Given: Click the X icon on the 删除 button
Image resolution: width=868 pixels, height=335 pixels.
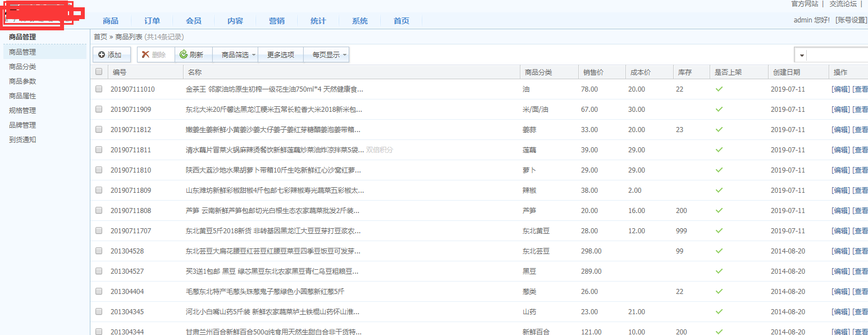Looking at the screenshot, I should (145, 55).
